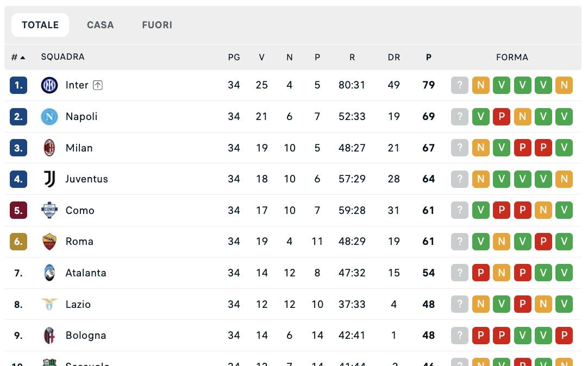Click Roma's red P form result badge
This screenshot has height=366, width=588.
543,241
